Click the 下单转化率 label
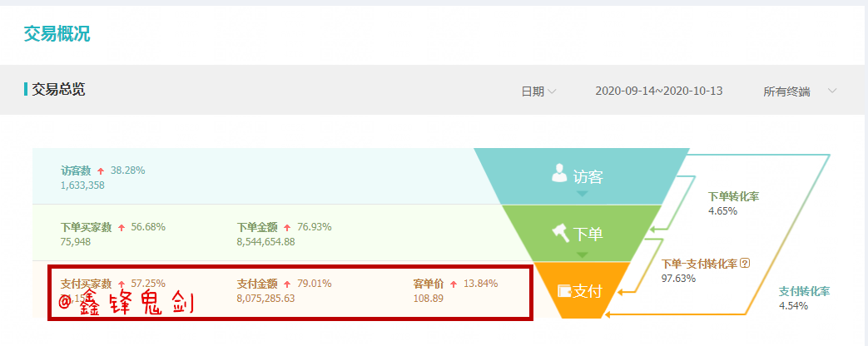The height and width of the screenshot is (346, 868). pos(733,196)
